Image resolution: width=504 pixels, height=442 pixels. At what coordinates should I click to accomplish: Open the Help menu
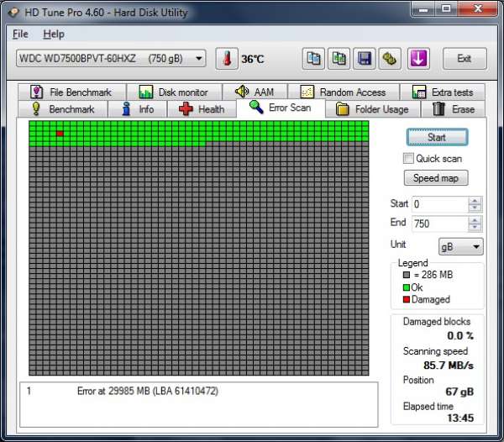tap(54, 34)
